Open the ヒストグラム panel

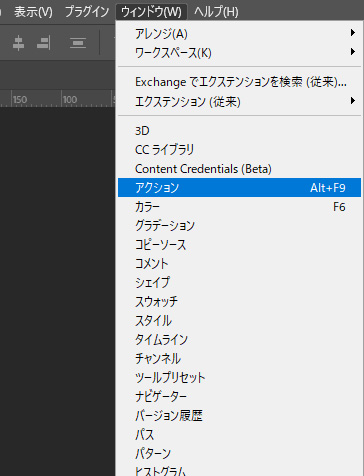pyautogui.click(x=239, y=470)
